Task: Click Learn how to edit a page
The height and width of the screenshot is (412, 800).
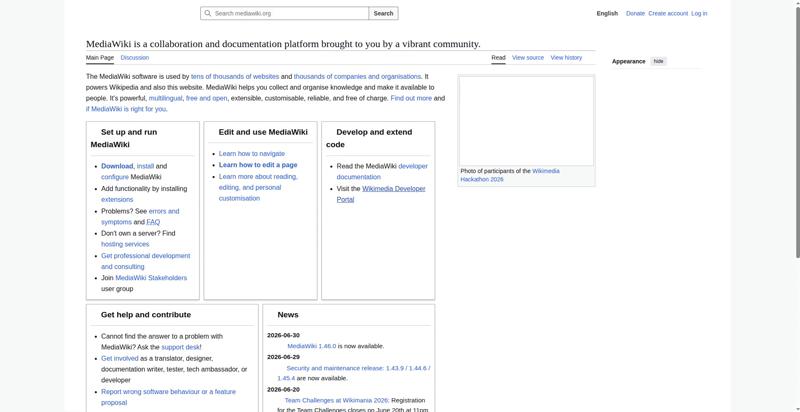Action: [x=258, y=165]
